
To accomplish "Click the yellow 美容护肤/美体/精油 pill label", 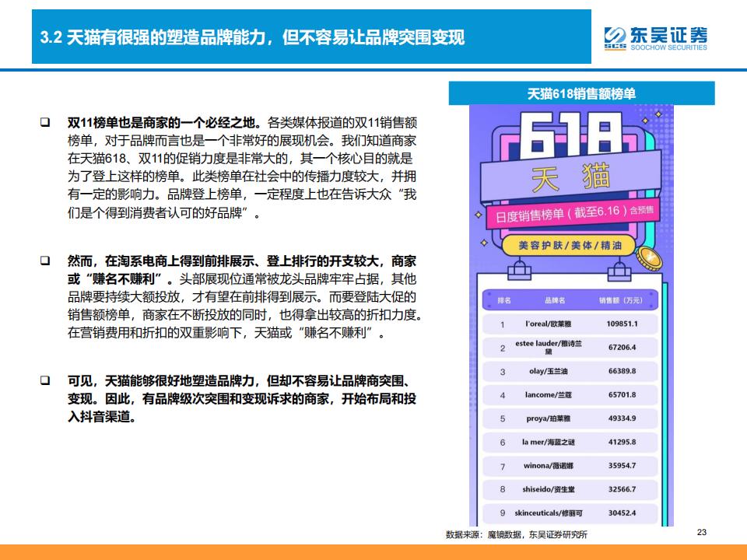I will click(570, 245).
